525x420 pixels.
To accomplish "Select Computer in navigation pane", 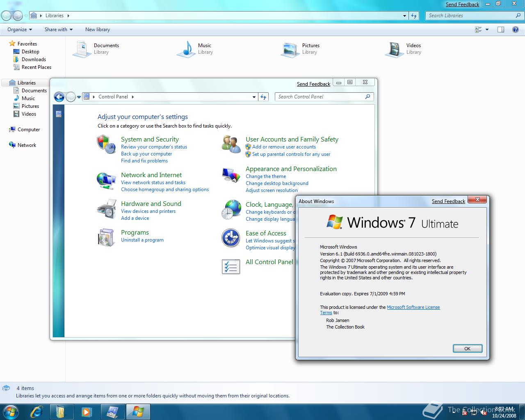I will tap(29, 130).
